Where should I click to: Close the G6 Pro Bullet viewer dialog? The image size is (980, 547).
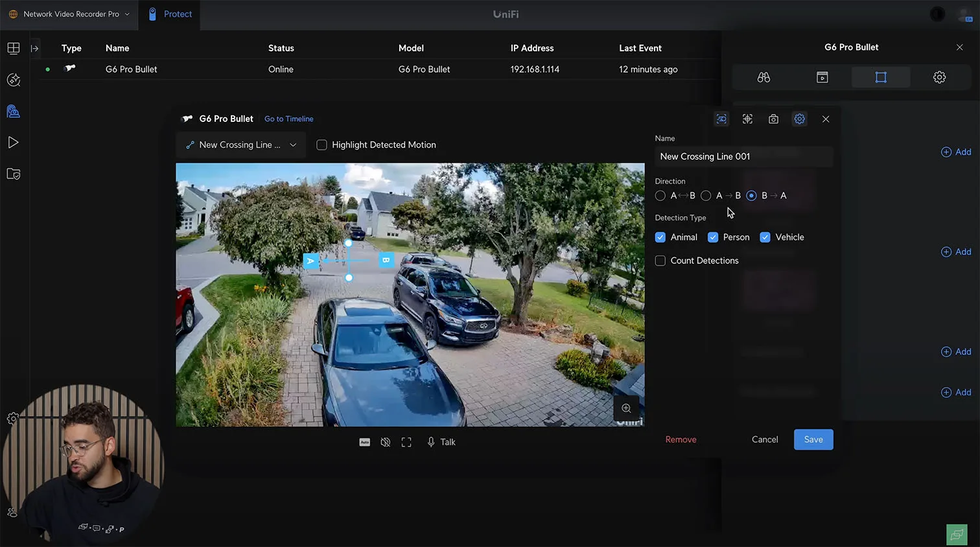click(826, 119)
